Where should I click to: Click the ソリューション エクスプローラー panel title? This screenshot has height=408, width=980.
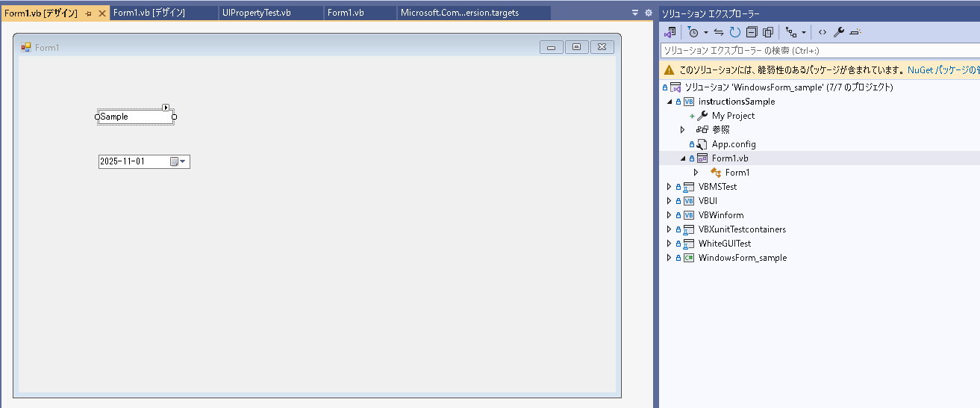(x=711, y=13)
